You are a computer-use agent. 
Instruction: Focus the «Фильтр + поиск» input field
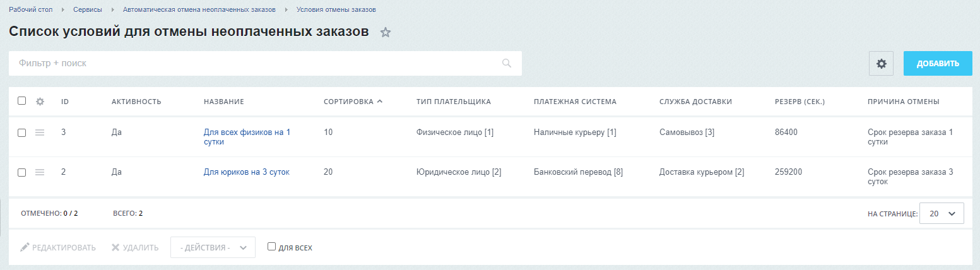[252, 63]
